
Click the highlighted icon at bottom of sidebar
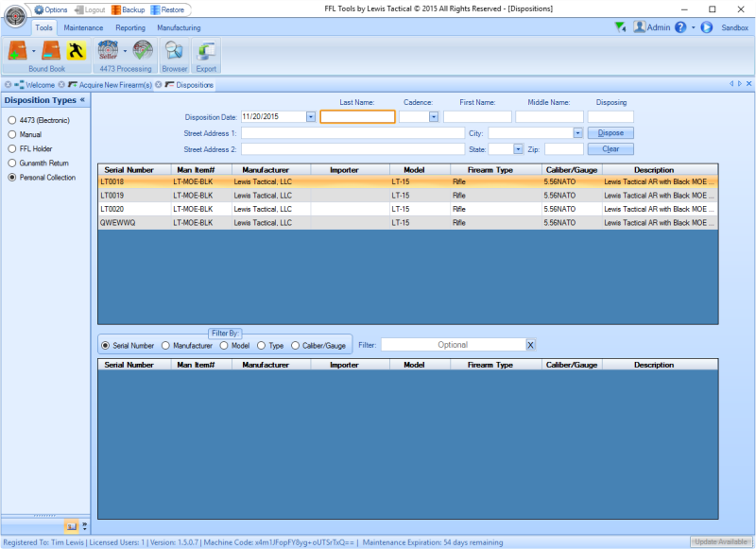pyautogui.click(x=72, y=526)
